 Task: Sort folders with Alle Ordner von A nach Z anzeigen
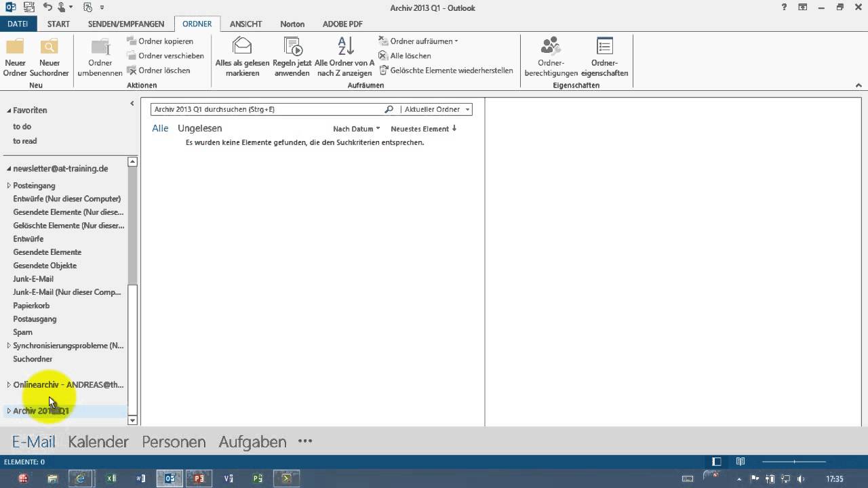[x=344, y=58]
